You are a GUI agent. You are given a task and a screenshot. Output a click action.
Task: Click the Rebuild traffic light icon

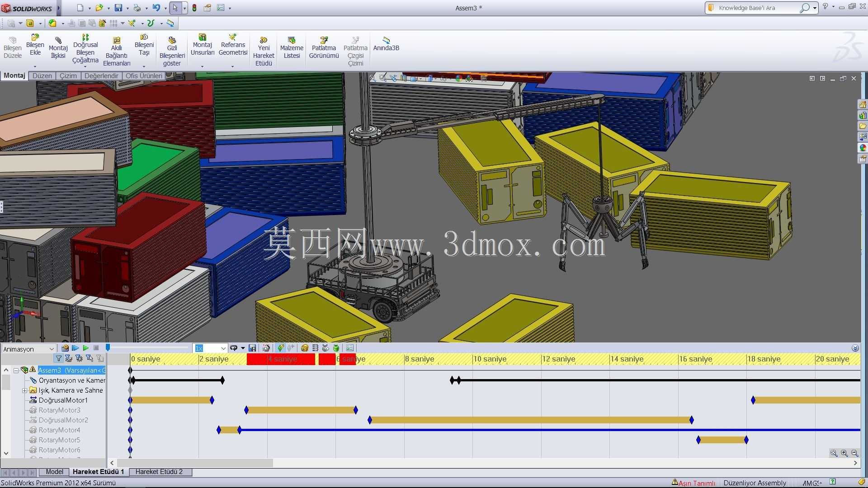click(x=194, y=8)
